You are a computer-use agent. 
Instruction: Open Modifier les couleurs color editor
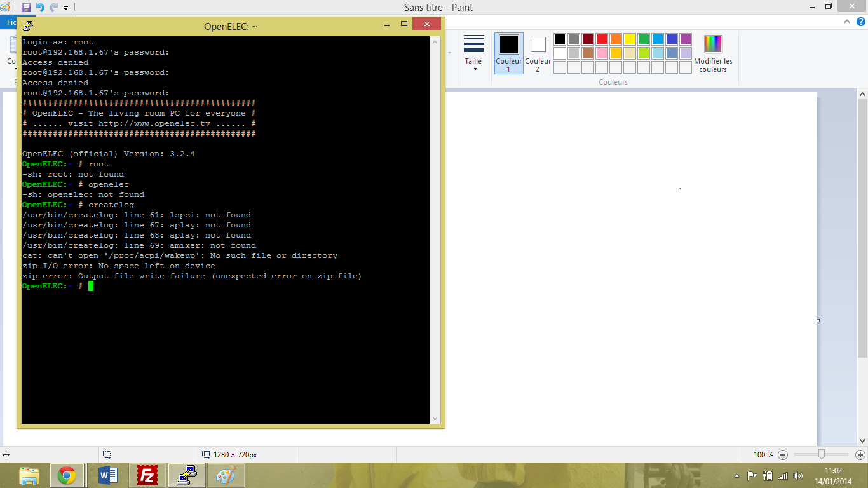[713, 53]
